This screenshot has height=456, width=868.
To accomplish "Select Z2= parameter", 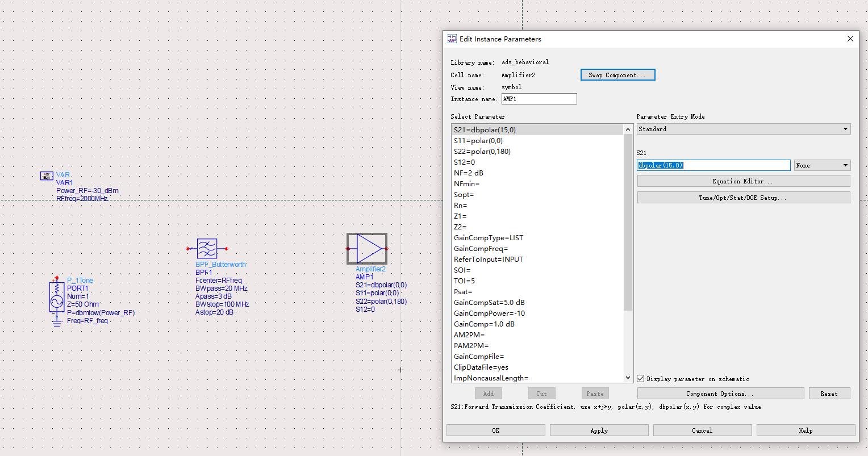I will pos(537,227).
